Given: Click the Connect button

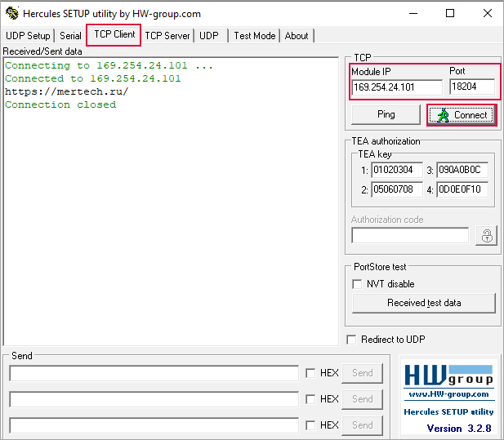Looking at the screenshot, I should tap(462, 115).
